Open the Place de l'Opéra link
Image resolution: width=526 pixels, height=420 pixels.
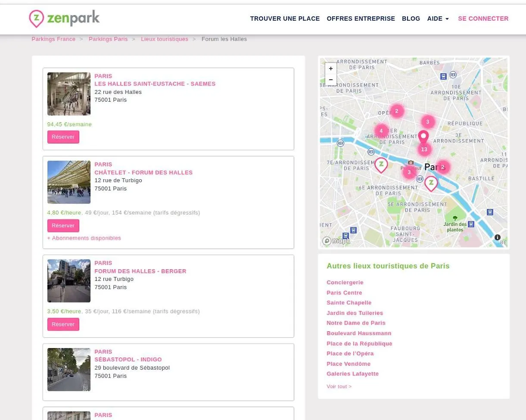click(x=350, y=354)
